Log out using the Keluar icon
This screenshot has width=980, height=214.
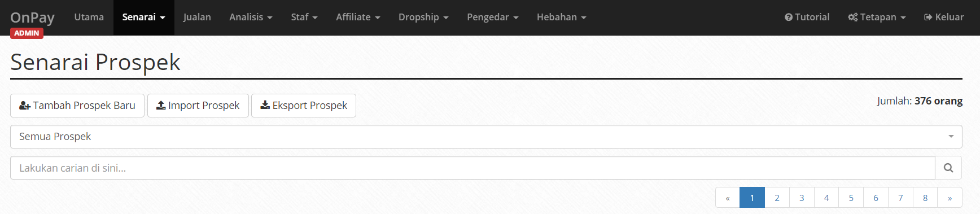click(928, 18)
